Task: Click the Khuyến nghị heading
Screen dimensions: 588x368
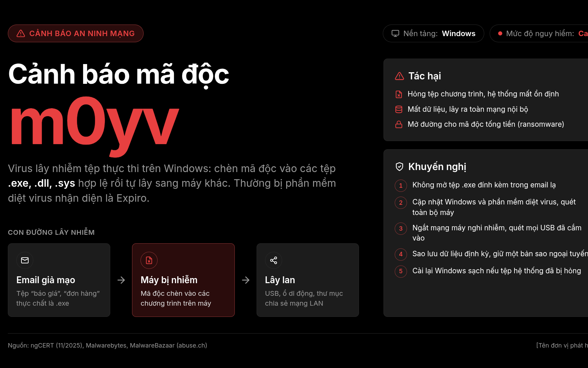Action: (437, 167)
